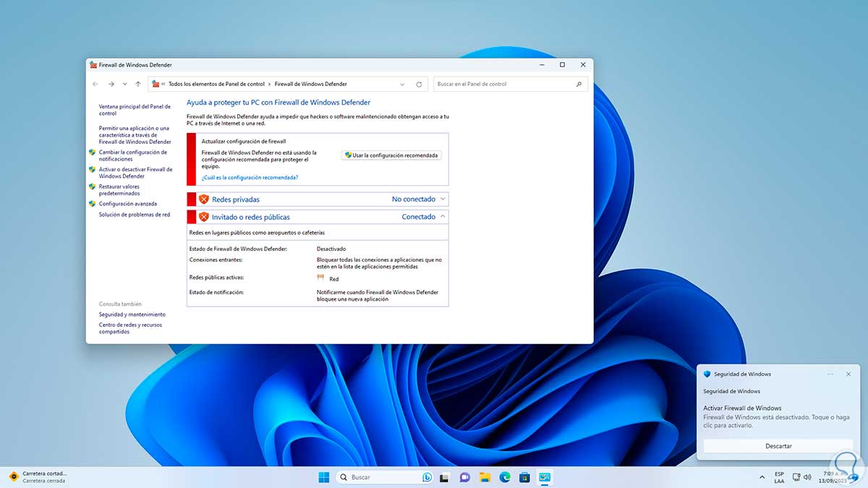Click the firewall icon in the address bar
The height and width of the screenshot is (488, 868).
(x=156, y=84)
